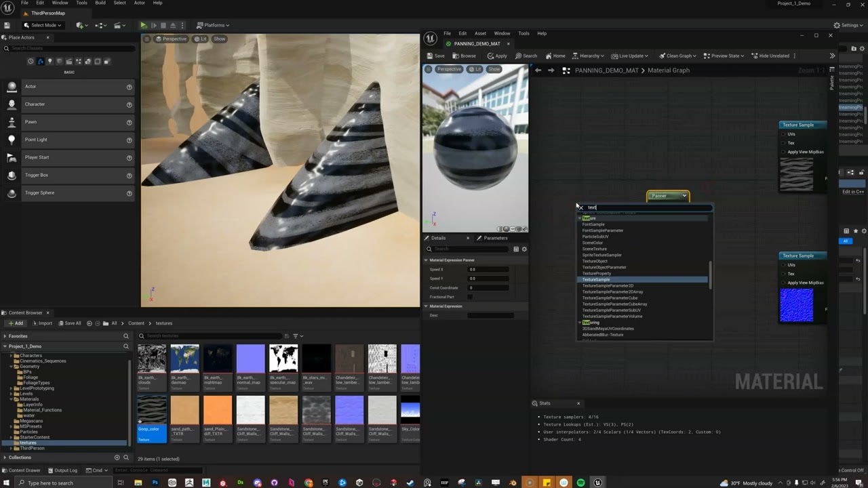Click Save All in the Content Browser
868x488 pixels.
pos(69,323)
